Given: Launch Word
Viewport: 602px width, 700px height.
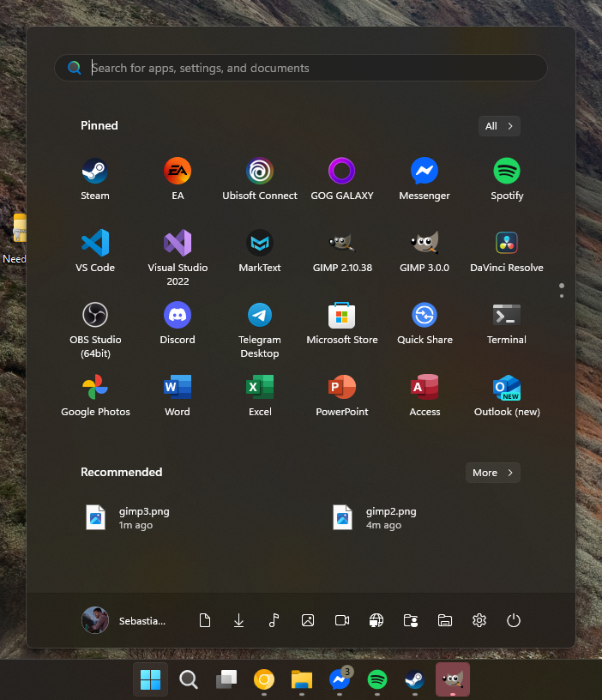Looking at the screenshot, I should (178, 395).
